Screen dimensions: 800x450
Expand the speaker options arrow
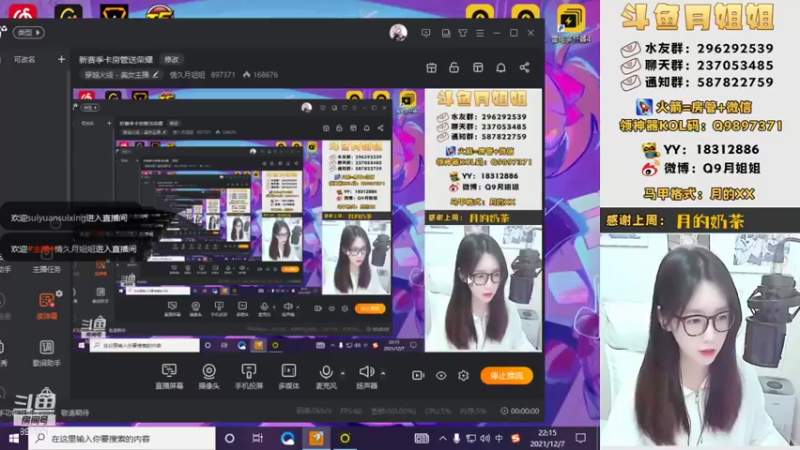click(383, 373)
